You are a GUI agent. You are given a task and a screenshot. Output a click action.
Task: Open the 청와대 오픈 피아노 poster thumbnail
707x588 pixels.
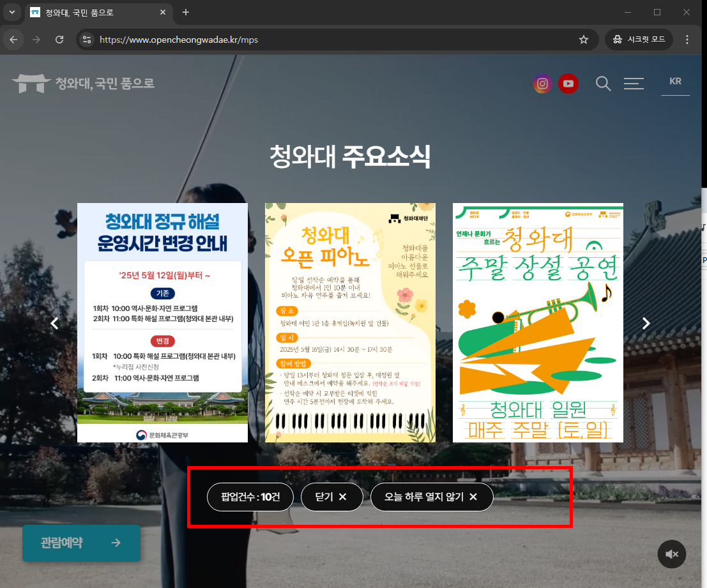point(350,322)
